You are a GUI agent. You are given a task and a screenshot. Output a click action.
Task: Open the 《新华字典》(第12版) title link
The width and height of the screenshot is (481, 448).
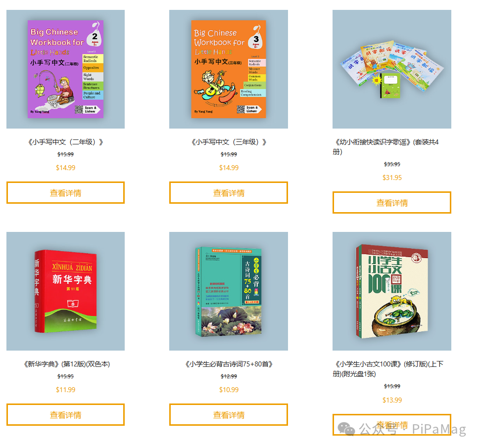click(x=66, y=364)
